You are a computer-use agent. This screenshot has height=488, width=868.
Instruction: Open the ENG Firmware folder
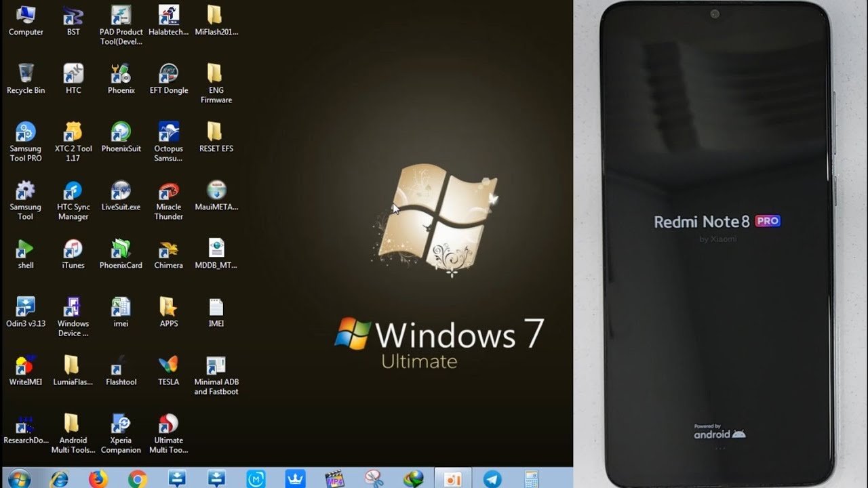click(216, 83)
